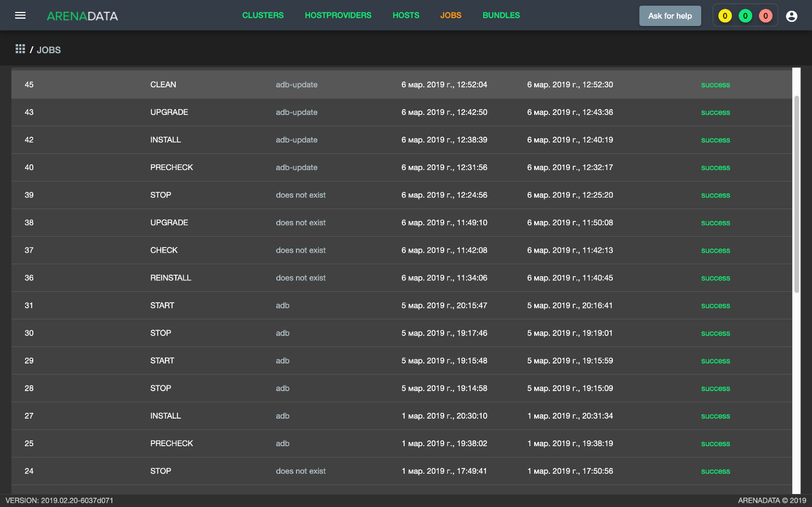Select job 43 UPGRADE row
Image resolution: width=812 pixels, height=507 pixels.
pyautogui.click(x=169, y=112)
